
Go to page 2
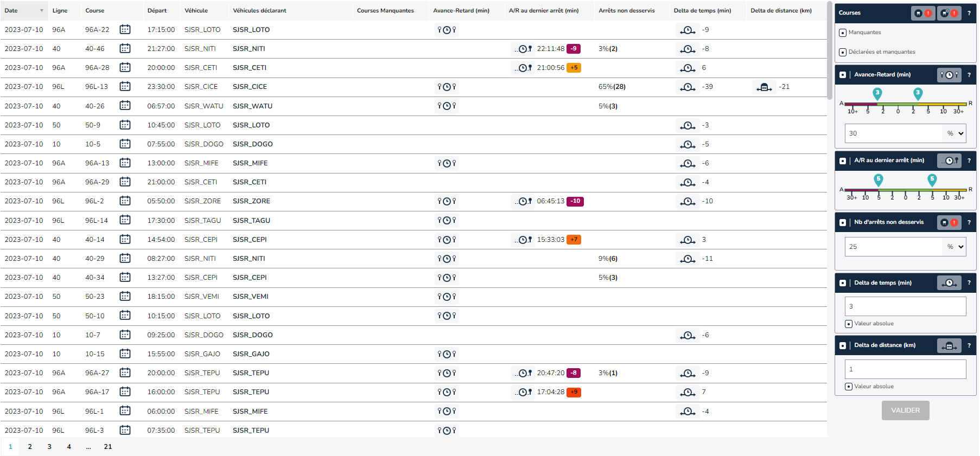[30, 447]
